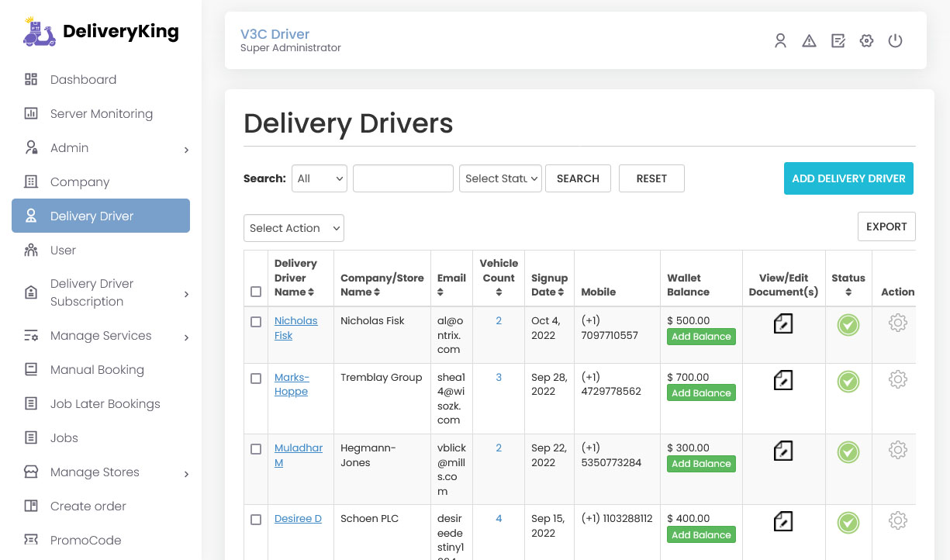This screenshot has width=950, height=560.
Task: Open action gear for Marks-Hoppe row
Action: (898, 379)
